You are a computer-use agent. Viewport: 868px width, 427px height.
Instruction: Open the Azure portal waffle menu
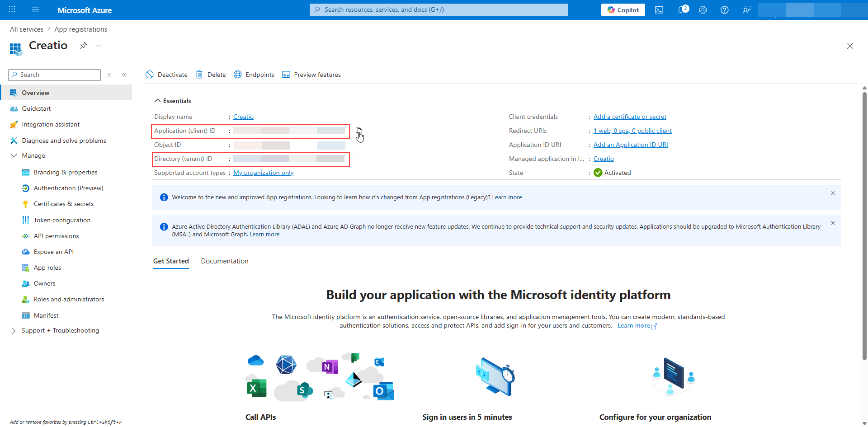tap(12, 9)
